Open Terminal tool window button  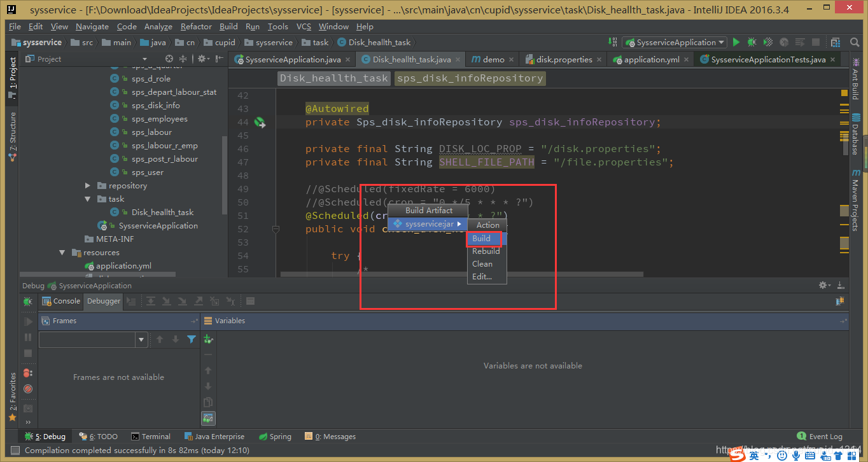tap(151, 437)
